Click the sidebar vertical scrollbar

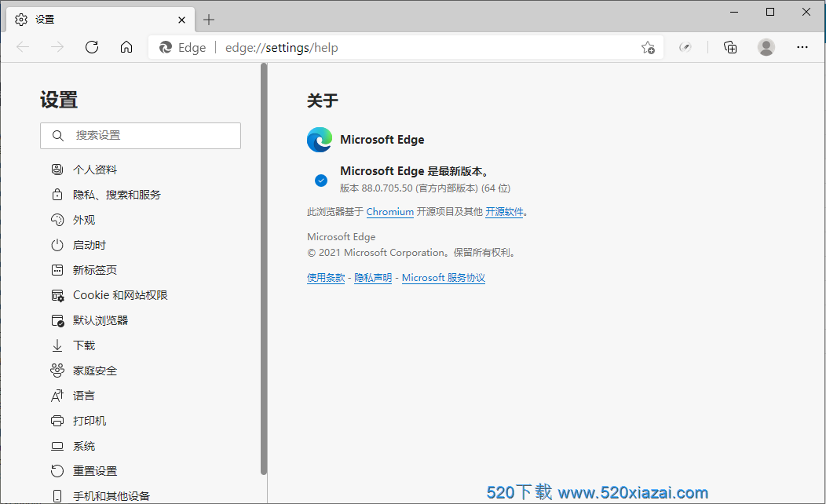(x=264, y=268)
